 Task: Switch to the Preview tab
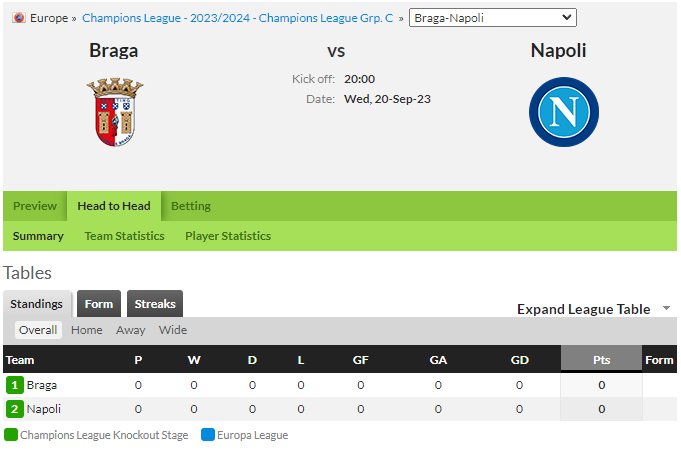(35, 206)
